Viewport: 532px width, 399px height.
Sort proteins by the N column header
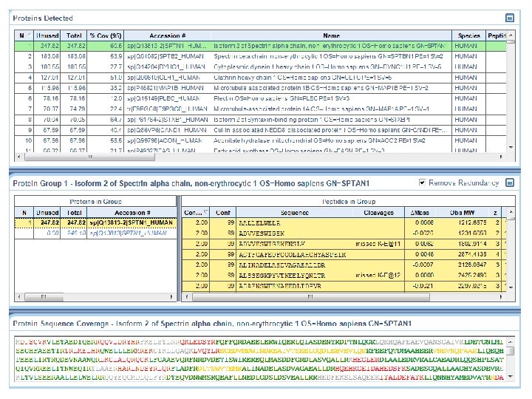pyautogui.click(x=24, y=35)
